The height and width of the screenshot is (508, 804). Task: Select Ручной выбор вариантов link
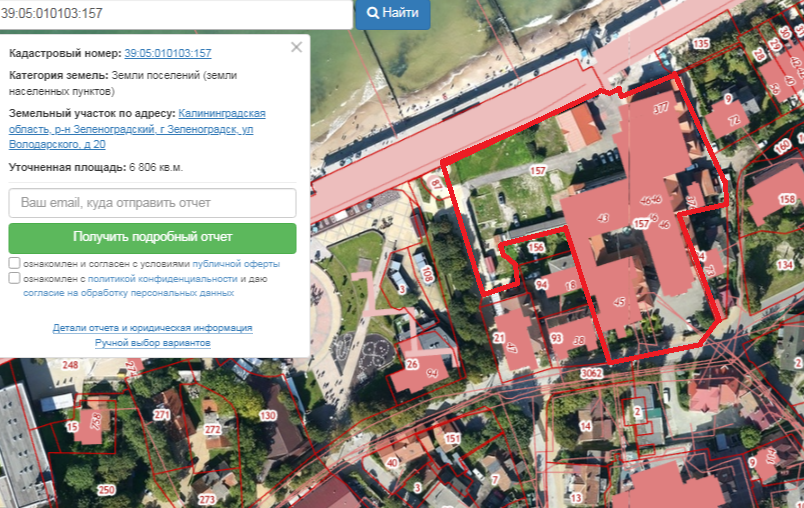pos(152,343)
